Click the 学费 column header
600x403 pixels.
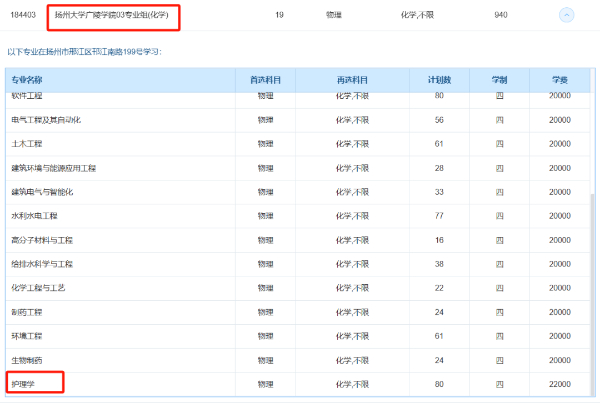(560, 79)
